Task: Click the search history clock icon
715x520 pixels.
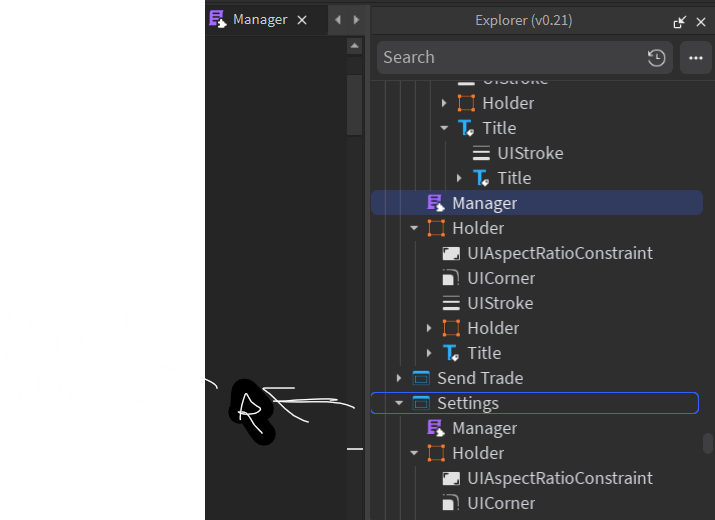Action: pos(656,58)
